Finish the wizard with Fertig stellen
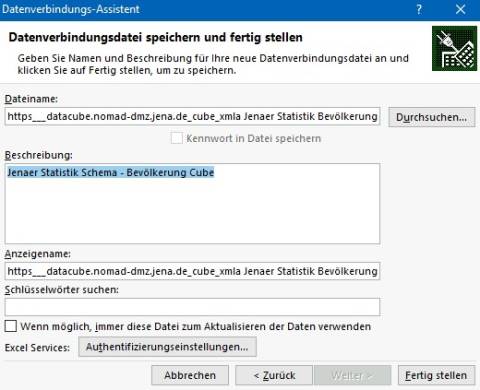 click(x=436, y=375)
